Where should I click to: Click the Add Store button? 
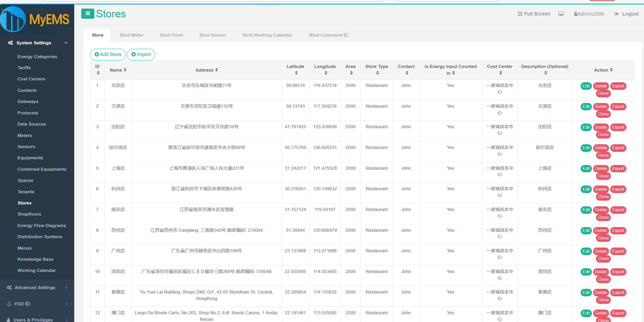click(108, 54)
